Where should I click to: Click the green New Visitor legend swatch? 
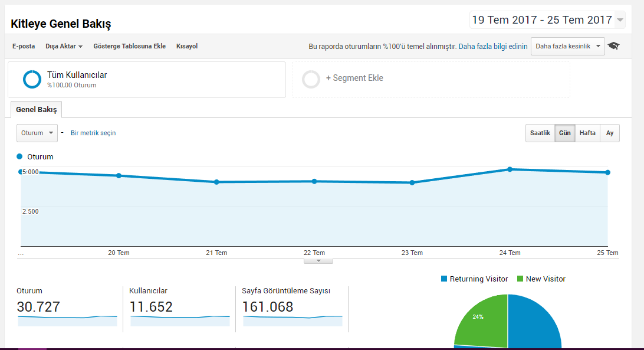[520, 279]
